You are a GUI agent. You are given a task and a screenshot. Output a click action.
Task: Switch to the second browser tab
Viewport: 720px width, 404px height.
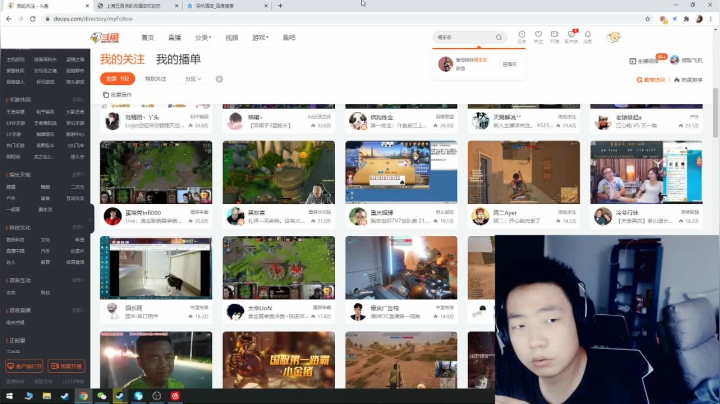[137, 6]
